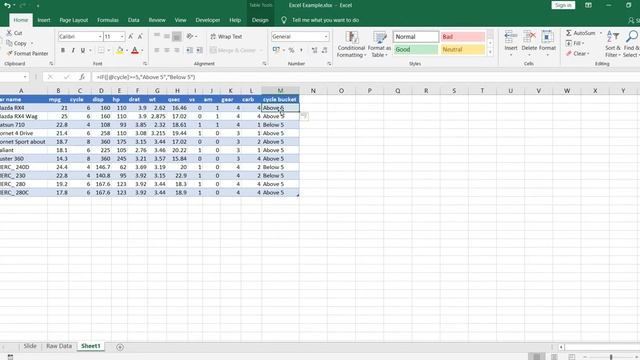Decrease indent in Alignment group
This screenshot has width=640, height=360.
click(x=189, y=50)
